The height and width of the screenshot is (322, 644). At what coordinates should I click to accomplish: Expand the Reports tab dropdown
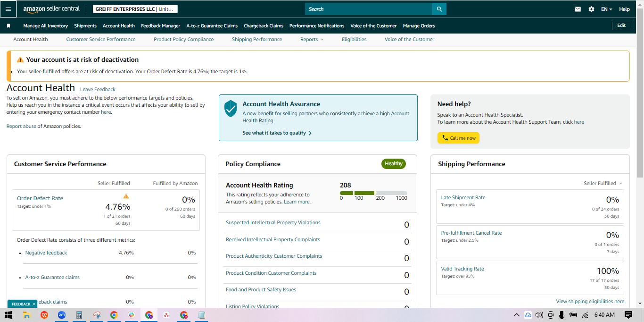coord(312,39)
